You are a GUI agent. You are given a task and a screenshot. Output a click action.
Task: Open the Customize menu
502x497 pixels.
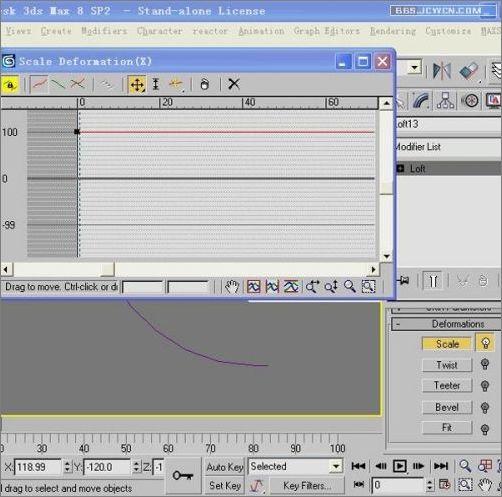[x=448, y=31]
